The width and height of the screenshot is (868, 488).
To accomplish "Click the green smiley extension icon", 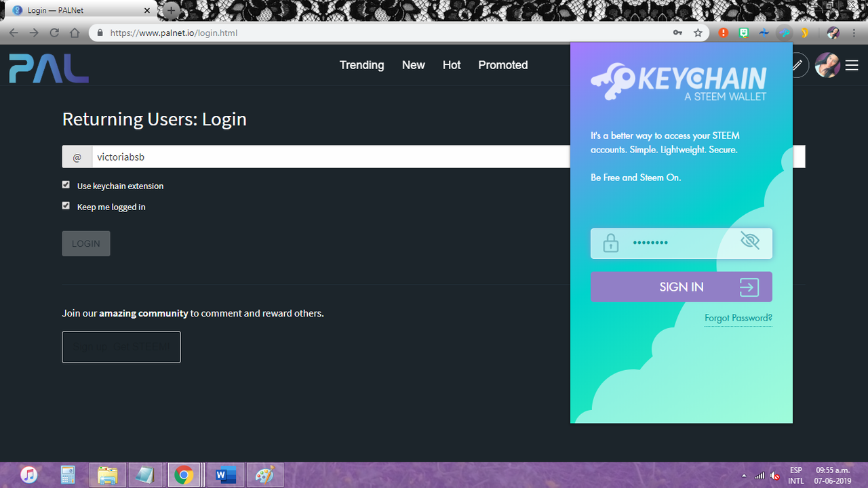I will pyautogui.click(x=744, y=33).
